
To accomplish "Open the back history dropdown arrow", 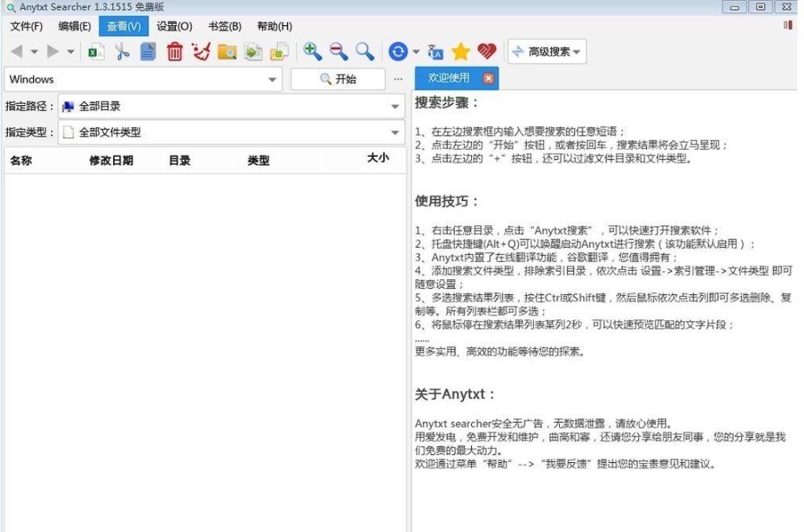I will [35, 52].
